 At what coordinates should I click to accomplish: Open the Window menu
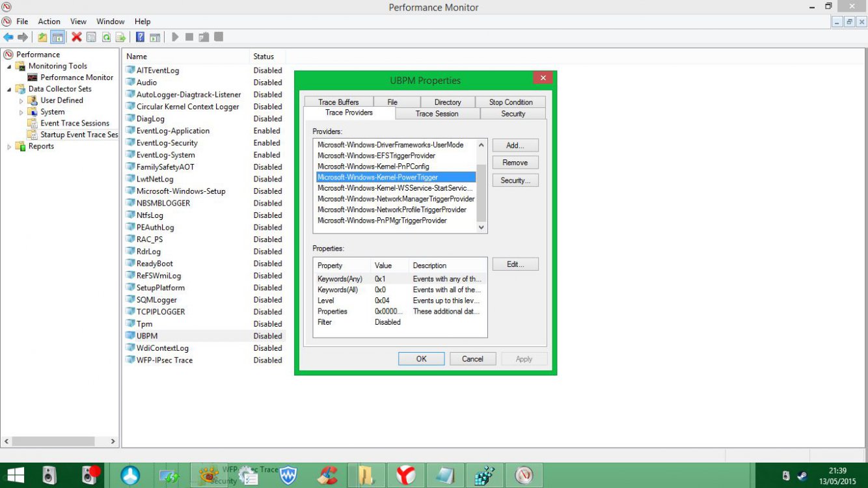(x=111, y=21)
